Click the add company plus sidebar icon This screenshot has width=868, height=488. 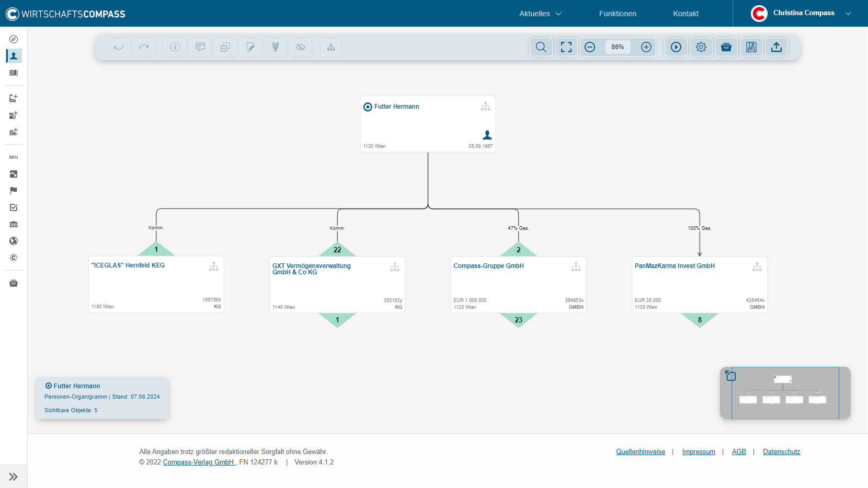(x=14, y=132)
